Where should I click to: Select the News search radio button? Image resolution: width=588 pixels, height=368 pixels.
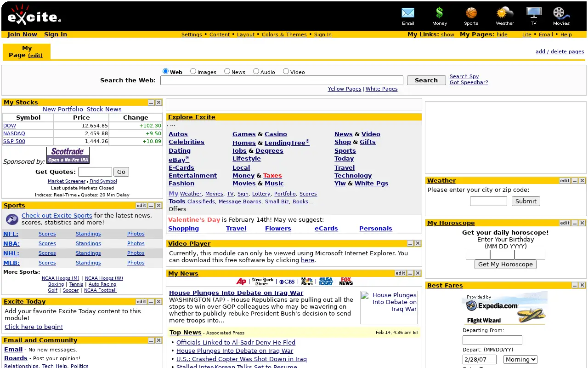[227, 71]
